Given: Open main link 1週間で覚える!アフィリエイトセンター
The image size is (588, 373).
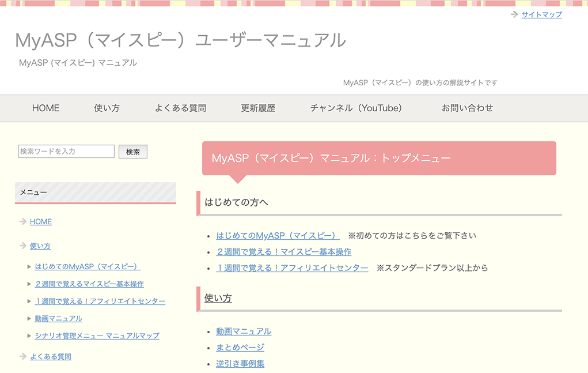Looking at the screenshot, I should (x=292, y=268).
